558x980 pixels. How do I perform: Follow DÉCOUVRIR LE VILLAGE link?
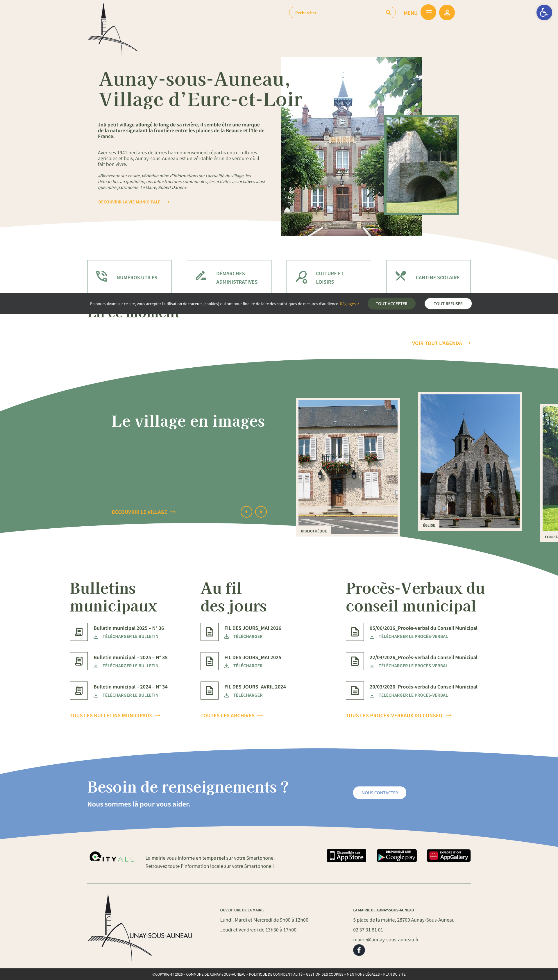[143, 512]
